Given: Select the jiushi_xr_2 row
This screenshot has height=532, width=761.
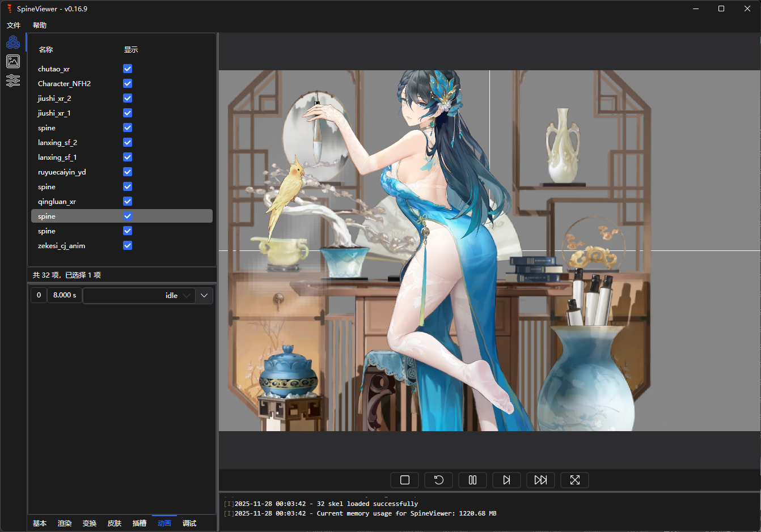Looking at the screenshot, I should tap(122, 98).
